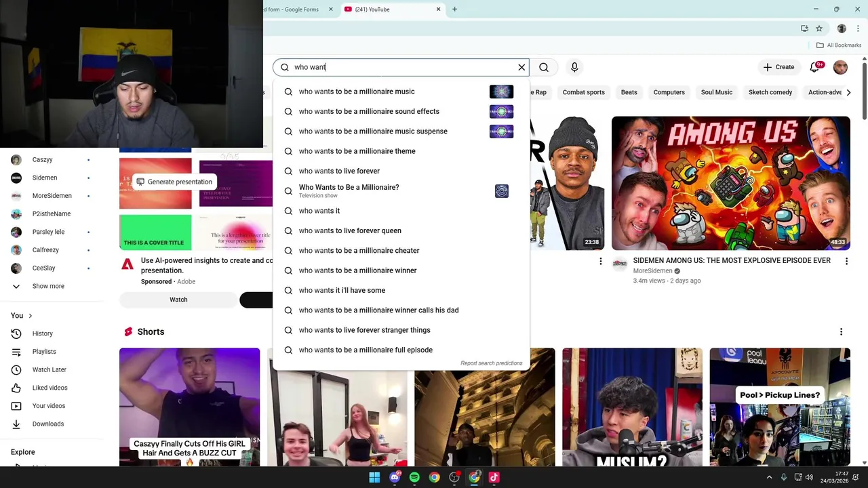
Task: Select suggestion 'millionaire sound effects'
Action: (400, 111)
